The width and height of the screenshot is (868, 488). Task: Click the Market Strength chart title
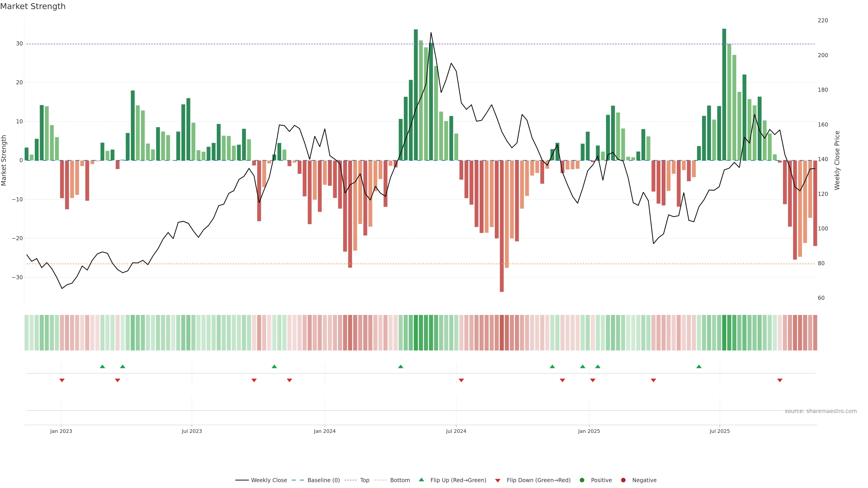click(33, 6)
